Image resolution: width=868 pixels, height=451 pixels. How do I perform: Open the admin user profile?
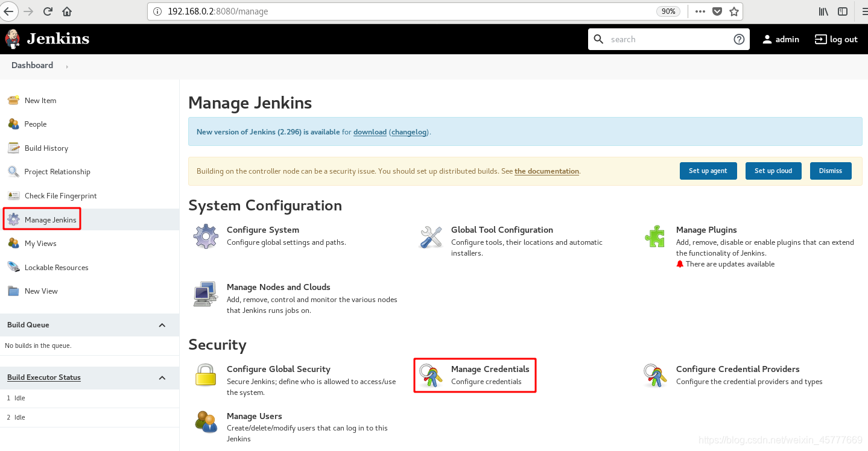click(x=781, y=39)
